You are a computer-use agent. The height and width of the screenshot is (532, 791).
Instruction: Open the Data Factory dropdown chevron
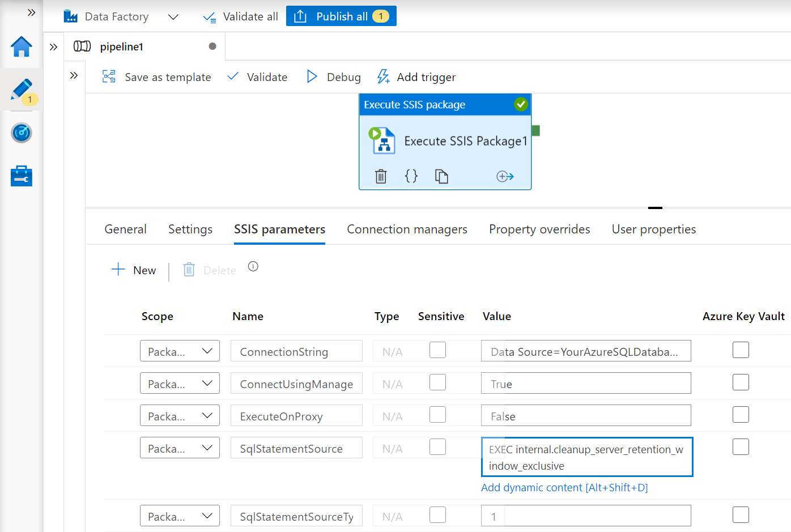(173, 17)
